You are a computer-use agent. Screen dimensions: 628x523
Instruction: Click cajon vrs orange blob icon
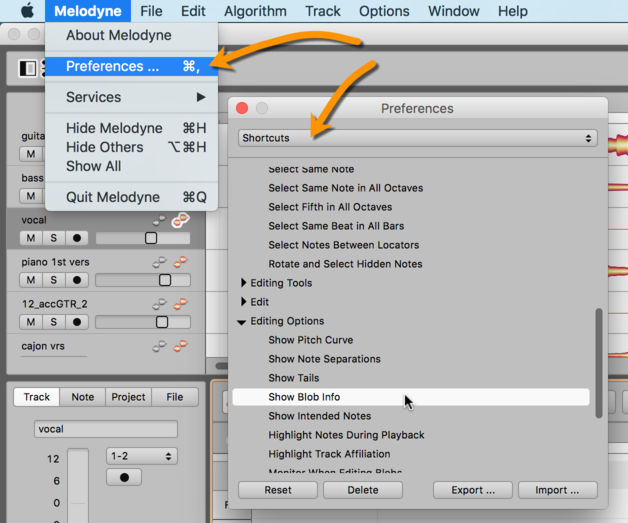click(x=181, y=346)
